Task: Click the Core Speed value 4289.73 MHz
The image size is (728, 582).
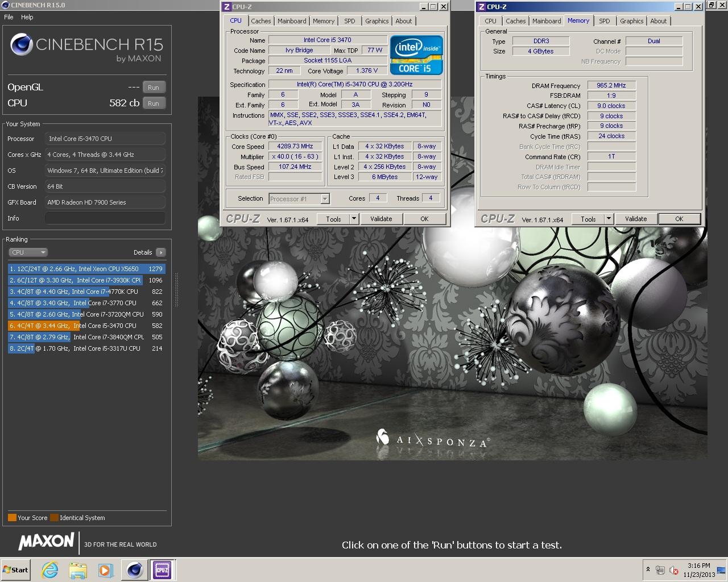Action: pos(295,146)
